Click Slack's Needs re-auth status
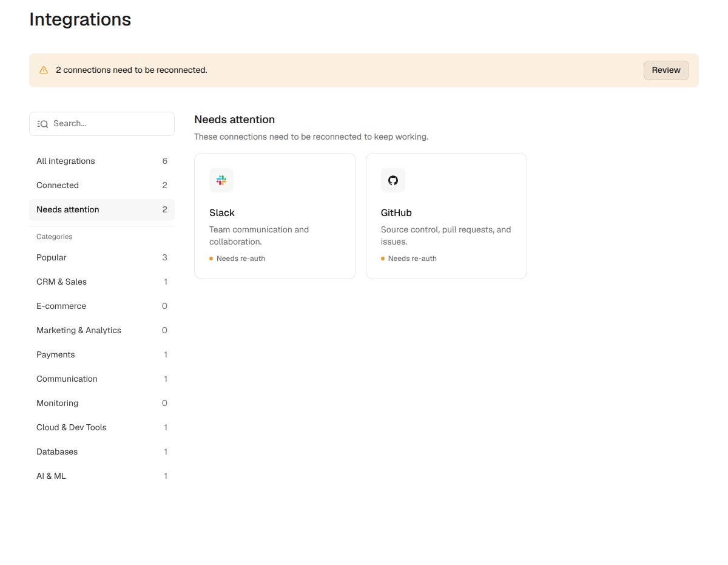 tap(237, 259)
